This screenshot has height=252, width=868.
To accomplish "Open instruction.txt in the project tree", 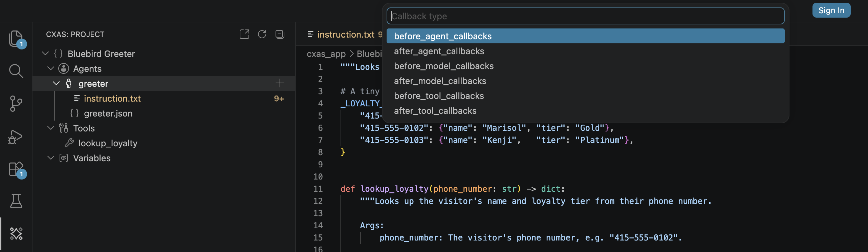I will 112,98.
